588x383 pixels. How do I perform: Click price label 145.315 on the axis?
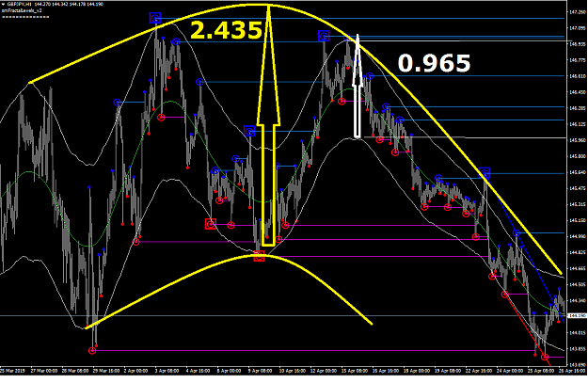[578, 204]
